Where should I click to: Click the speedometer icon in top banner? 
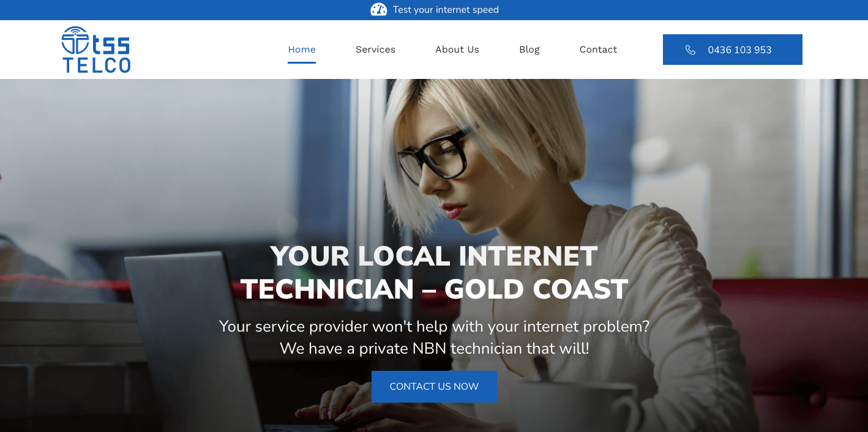point(378,10)
